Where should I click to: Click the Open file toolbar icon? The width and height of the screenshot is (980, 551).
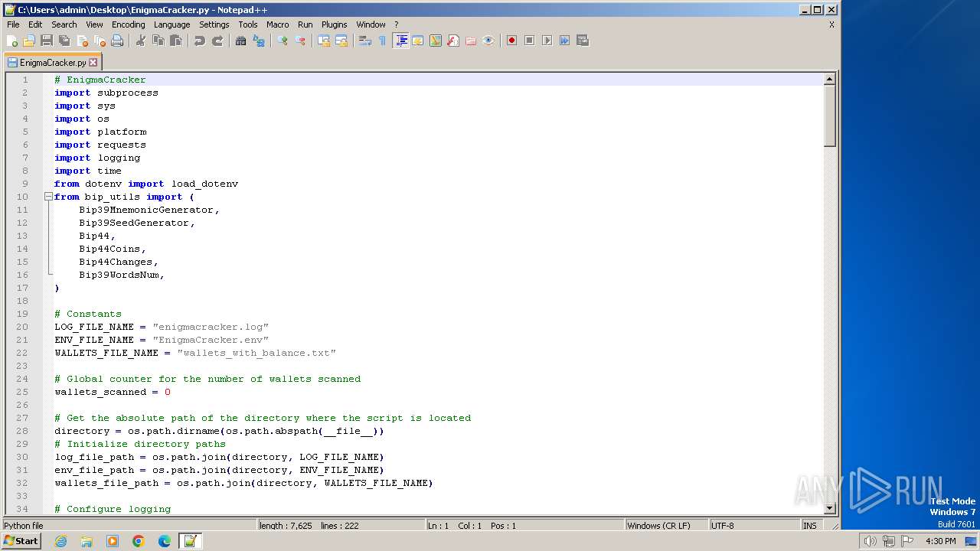(x=29, y=41)
